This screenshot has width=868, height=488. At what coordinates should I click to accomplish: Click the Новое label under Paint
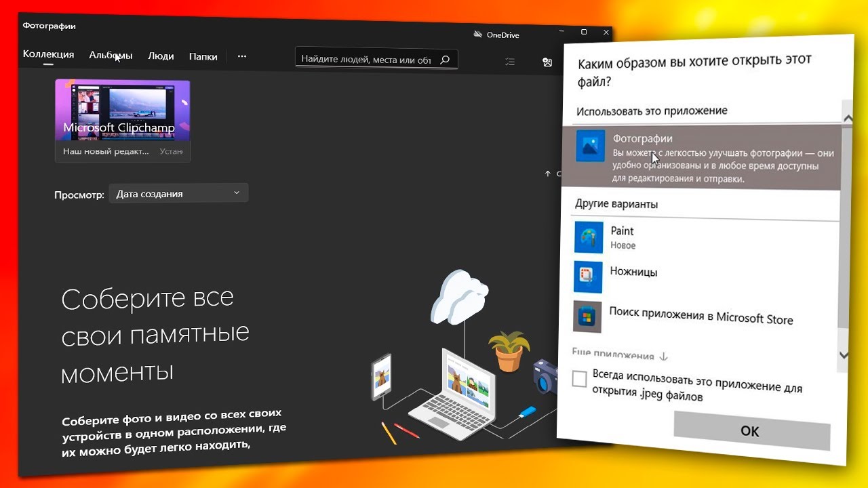(623, 245)
